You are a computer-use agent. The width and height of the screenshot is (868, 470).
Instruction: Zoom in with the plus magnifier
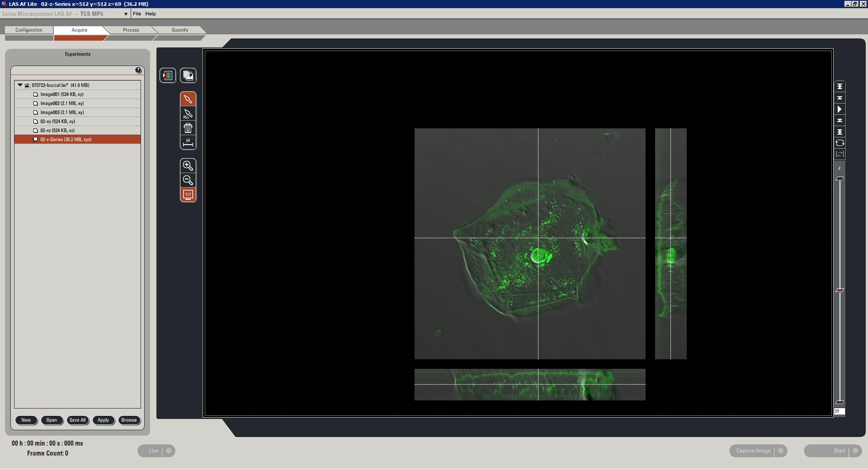188,165
